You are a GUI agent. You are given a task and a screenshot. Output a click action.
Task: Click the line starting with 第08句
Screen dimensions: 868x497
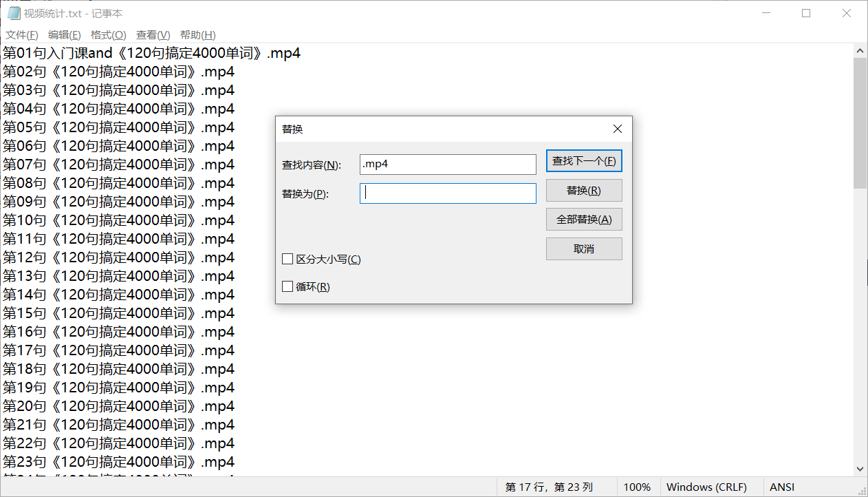(118, 183)
